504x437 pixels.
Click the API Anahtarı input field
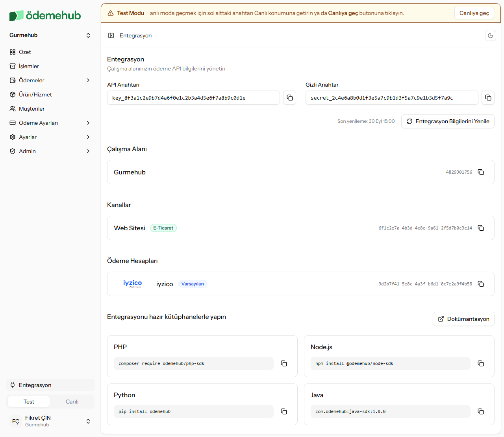pos(193,98)
